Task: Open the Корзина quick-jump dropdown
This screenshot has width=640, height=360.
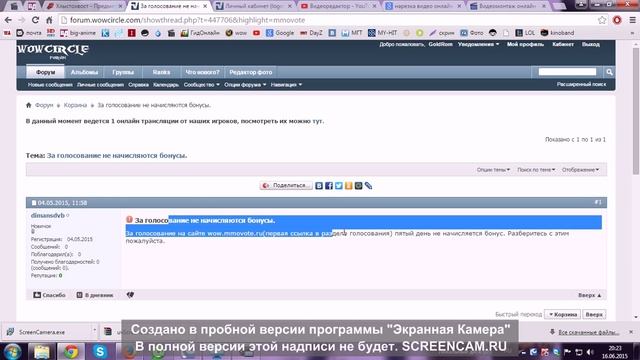Action: [x=563, y=314]
